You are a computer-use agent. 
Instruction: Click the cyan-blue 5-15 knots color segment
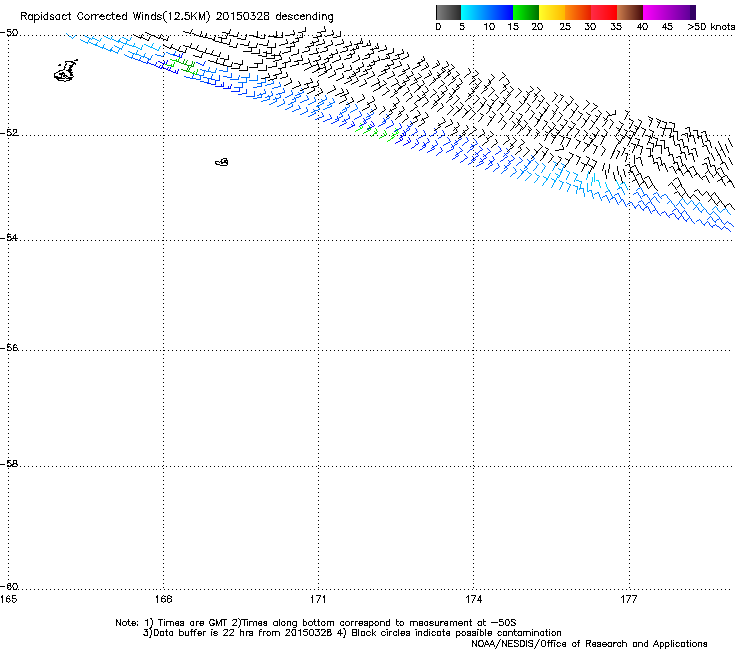(487, 12)
